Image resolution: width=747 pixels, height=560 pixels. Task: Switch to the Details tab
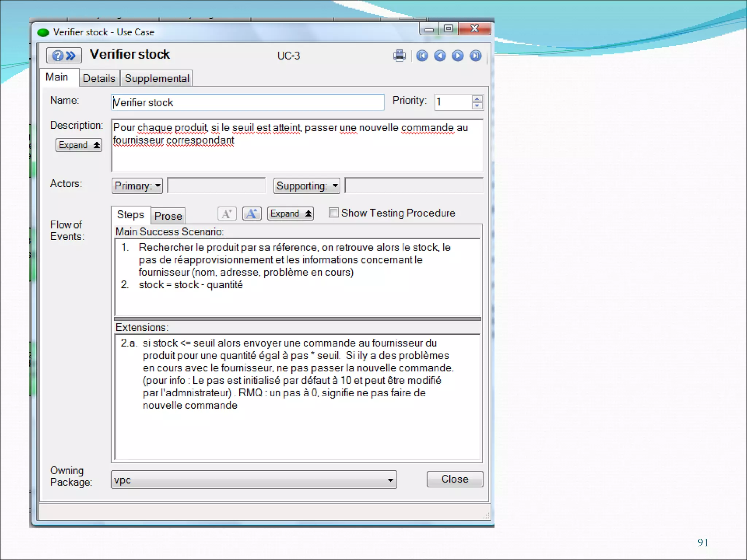(99, 78)
